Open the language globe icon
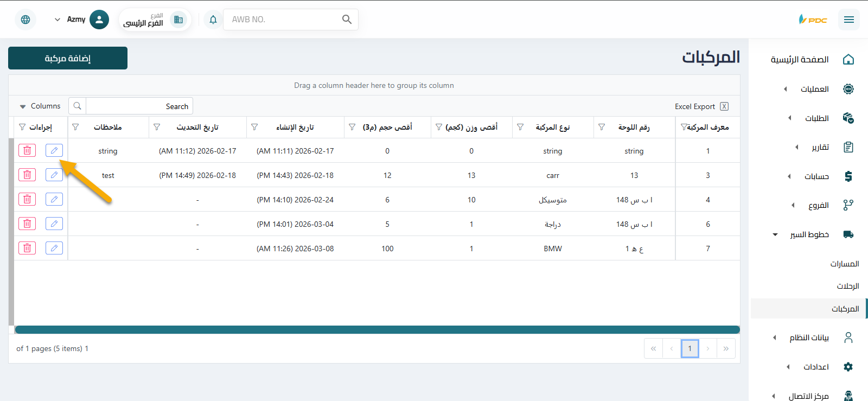 tap(25, 20)
